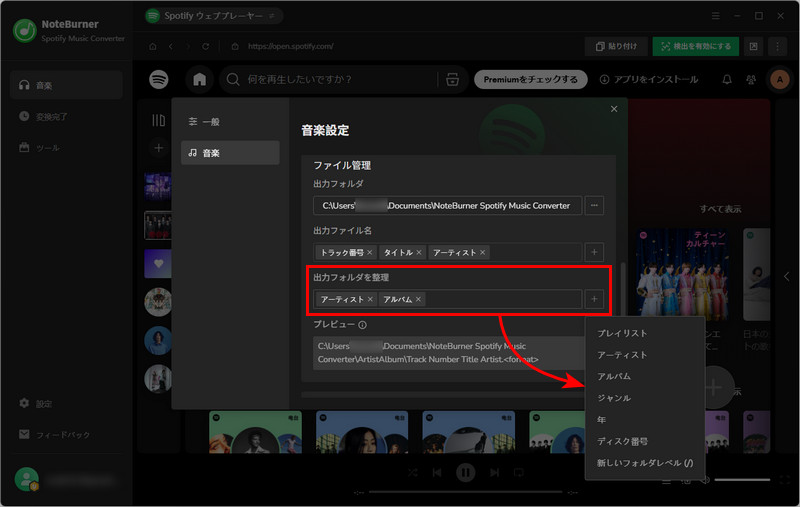Click the アプリをインストール link
The width and height of the screenshot is (800, 507).
[x=648, y=80]
